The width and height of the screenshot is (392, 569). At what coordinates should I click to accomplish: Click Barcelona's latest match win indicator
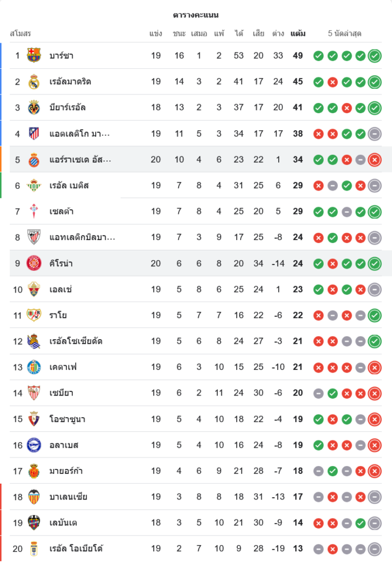(x=374, y=56)
